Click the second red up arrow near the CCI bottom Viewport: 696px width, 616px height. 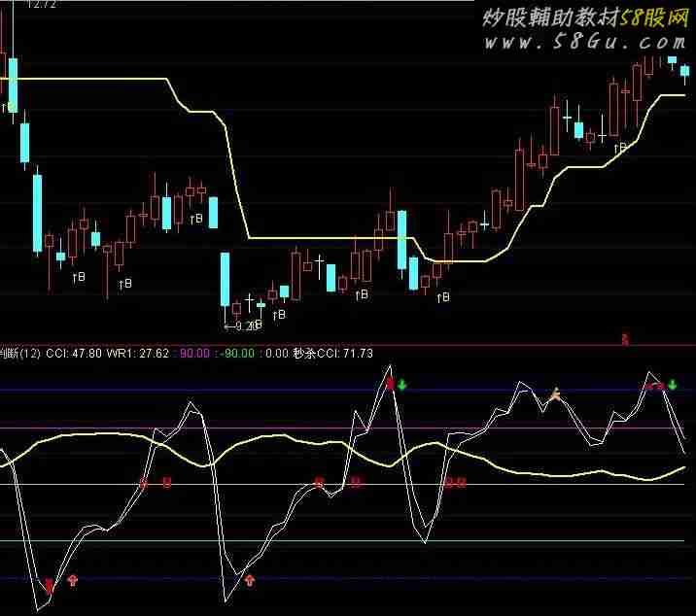pos(250,580)
